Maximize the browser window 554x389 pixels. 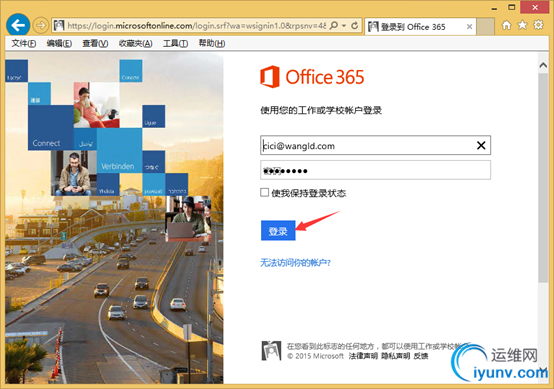coord(512,7)
